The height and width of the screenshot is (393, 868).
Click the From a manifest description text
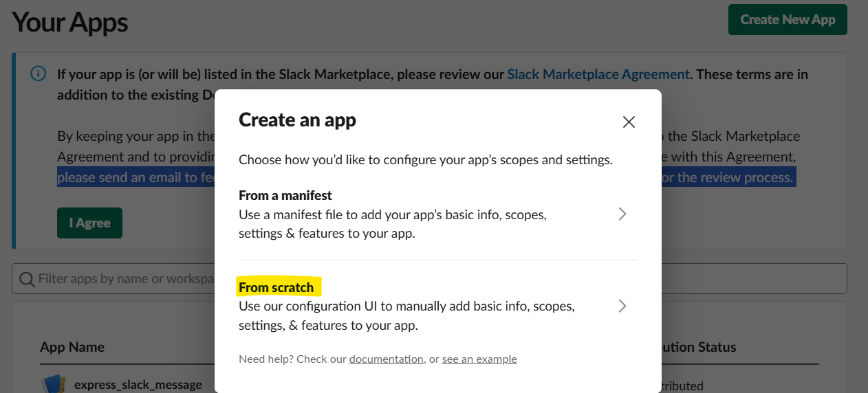tap(393, 224)
